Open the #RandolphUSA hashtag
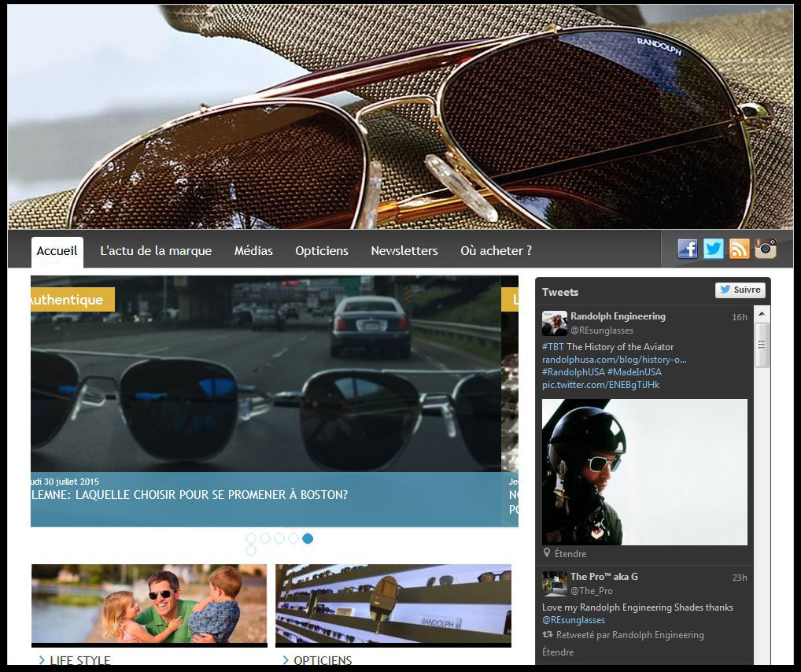801x672 pixels. [573, 372]
